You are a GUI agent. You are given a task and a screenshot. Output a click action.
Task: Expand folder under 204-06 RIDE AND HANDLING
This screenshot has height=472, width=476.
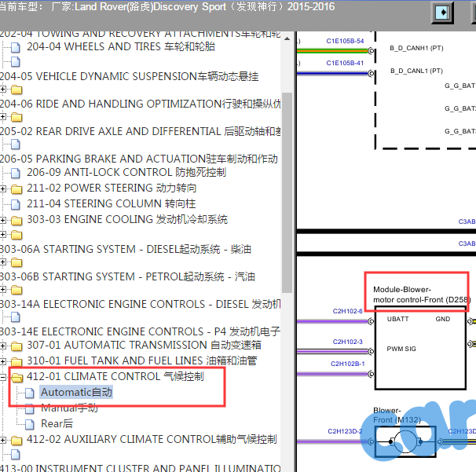[x=2, y=116]
